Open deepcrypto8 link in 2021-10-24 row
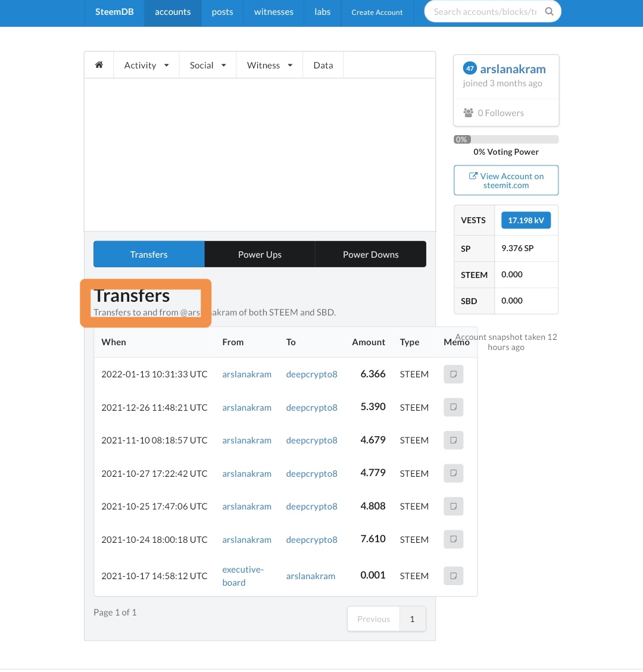The width and height of the screenshot is (643, 672). point(311,540)
